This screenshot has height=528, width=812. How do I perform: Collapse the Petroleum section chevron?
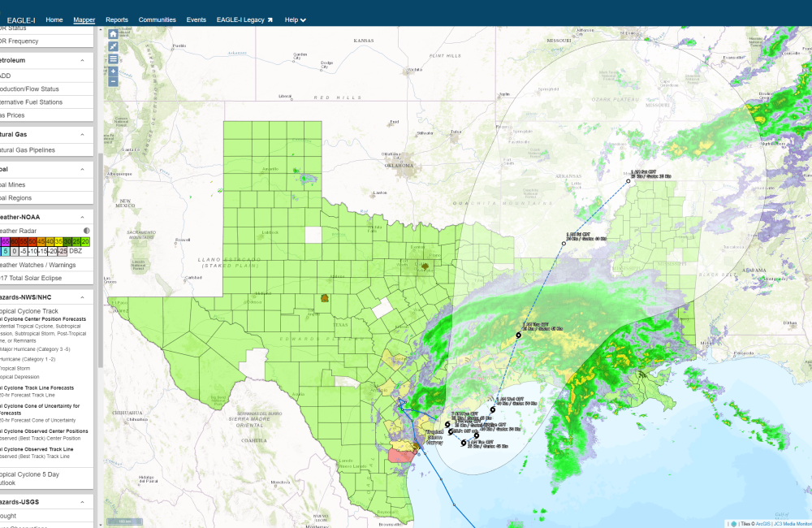point(82,61)
